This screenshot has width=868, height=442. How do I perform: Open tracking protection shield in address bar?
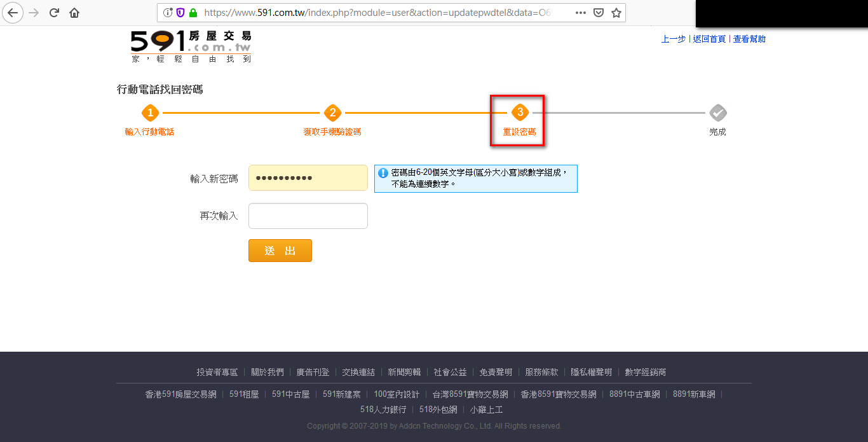tap(180, 13)
